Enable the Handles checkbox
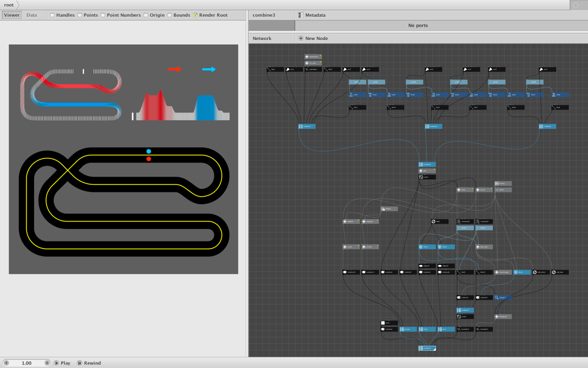 (x=52, y=15)
